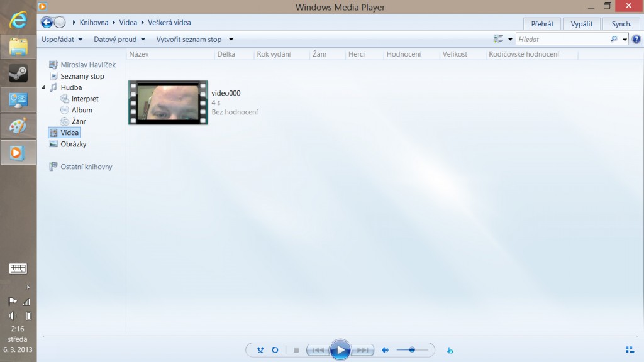
Task: Open the Uspořádat menu
Action: 62,40
